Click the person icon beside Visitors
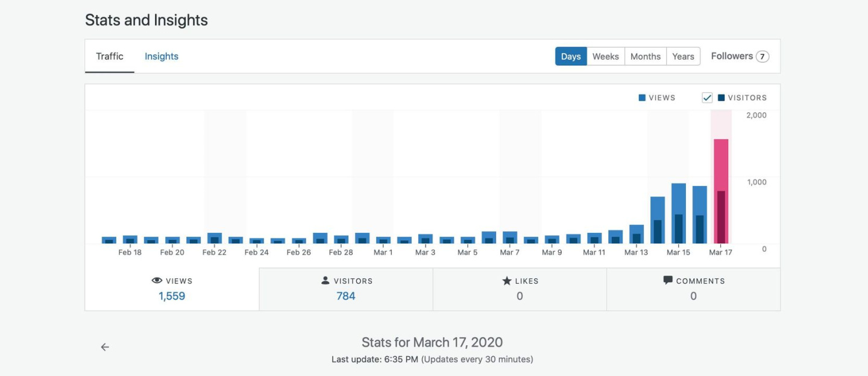Image resolution: width=868 pixels, height=376 pixels. [x=325, y=281]
